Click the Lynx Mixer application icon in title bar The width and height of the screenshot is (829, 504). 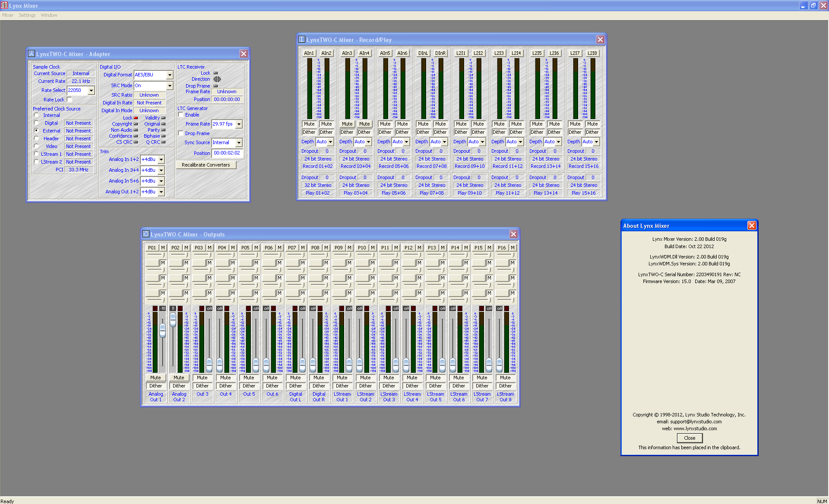tap(4, 5)
